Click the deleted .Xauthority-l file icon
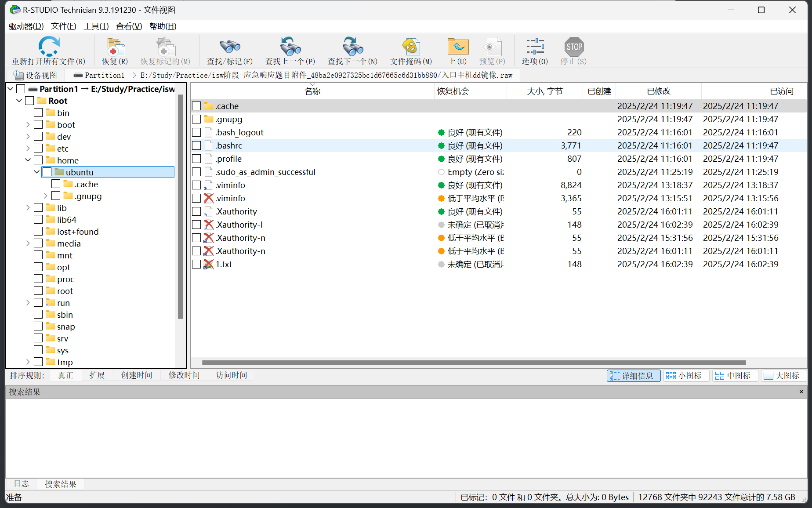 (209, 225)
